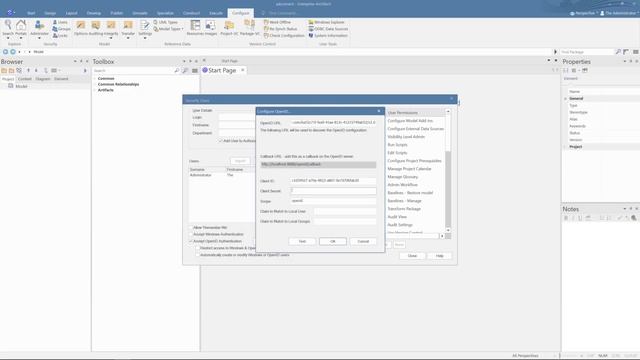Image resolution: width=640 pixels, height=360 pixels.
Task: Open the Package-VC icon
Action: pos(249,28)
